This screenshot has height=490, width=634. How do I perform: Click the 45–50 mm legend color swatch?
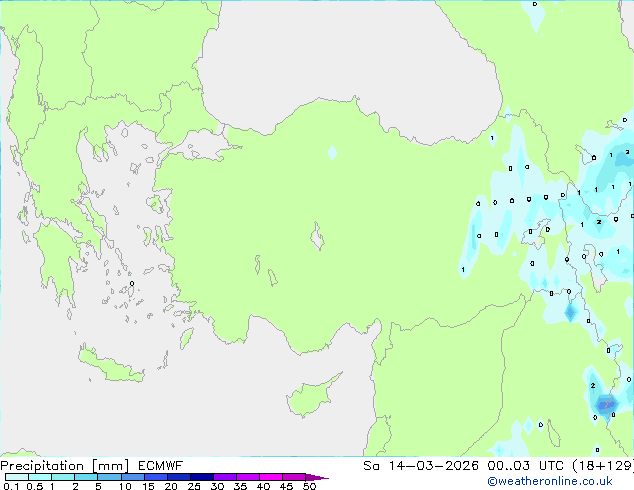[294, 477]
